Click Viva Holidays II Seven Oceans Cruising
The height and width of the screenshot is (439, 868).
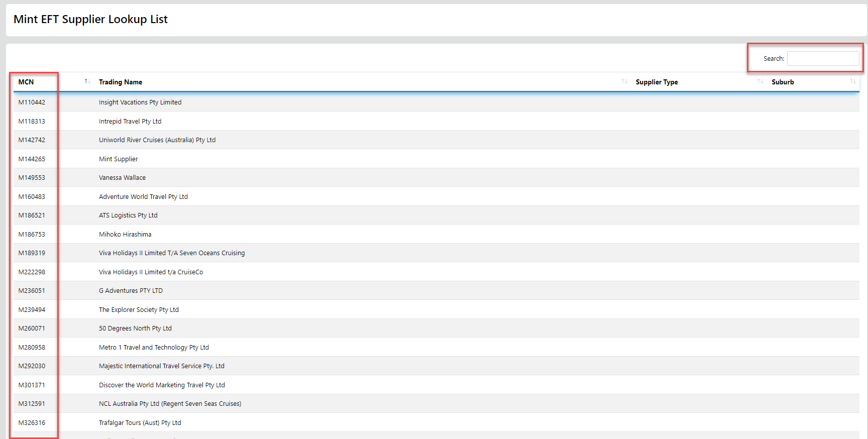(172, 253)
